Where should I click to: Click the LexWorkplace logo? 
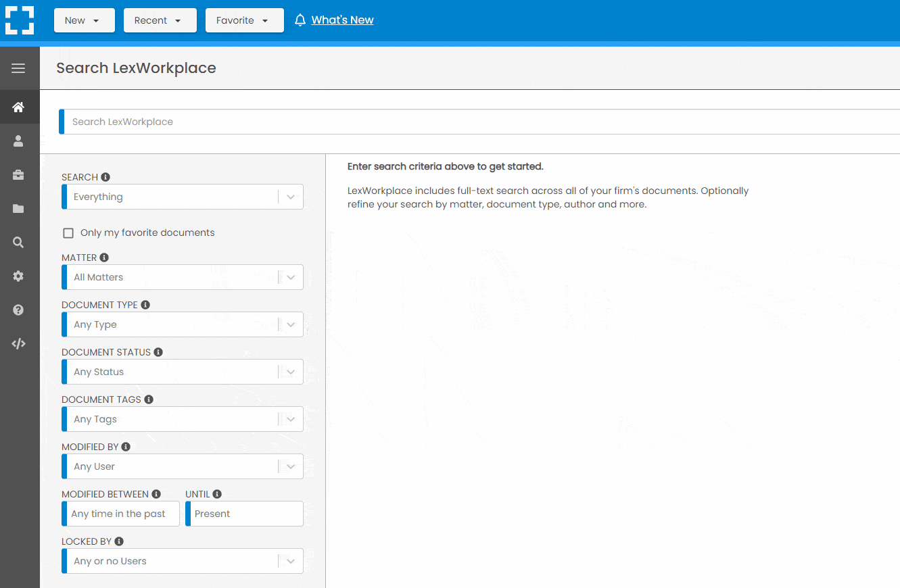coord(20,20)
